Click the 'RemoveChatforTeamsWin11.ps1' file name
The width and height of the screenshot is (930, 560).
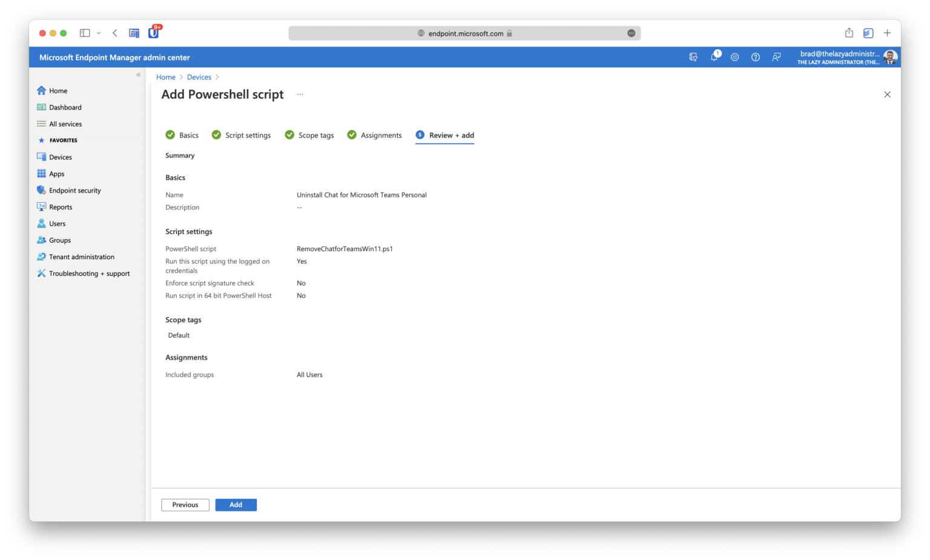(x=345, y=249)
